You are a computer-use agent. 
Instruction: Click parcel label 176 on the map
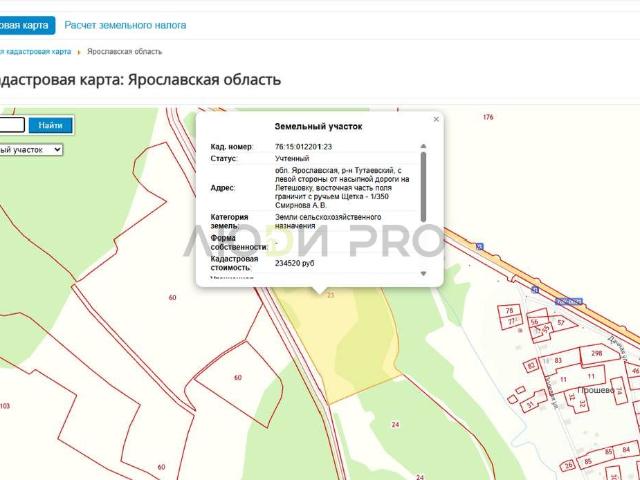coord(488,117)
